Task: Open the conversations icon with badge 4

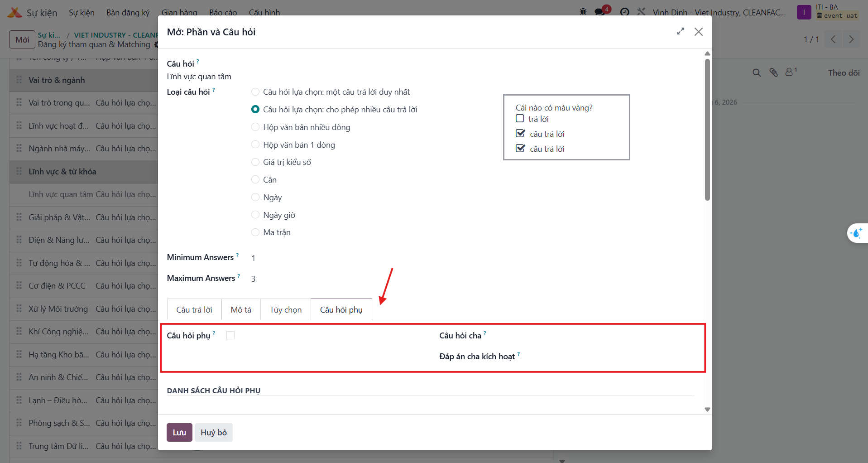Action: click(x=601, y=11)
